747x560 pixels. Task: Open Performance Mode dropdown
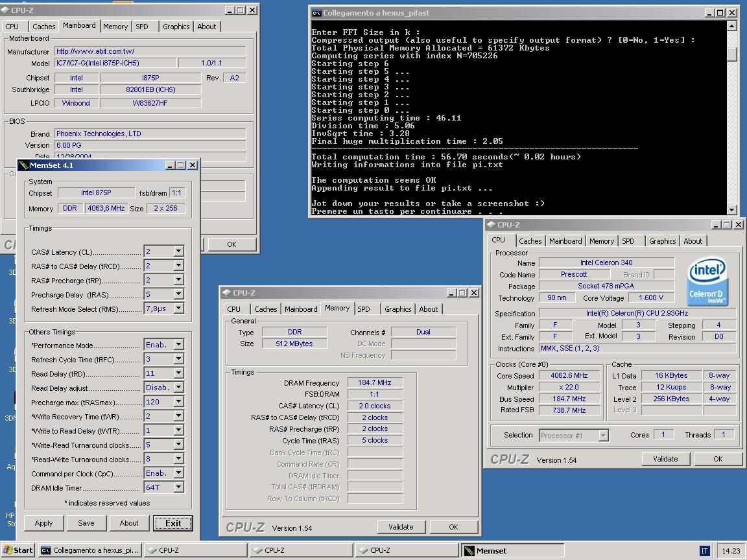[179, 344]
